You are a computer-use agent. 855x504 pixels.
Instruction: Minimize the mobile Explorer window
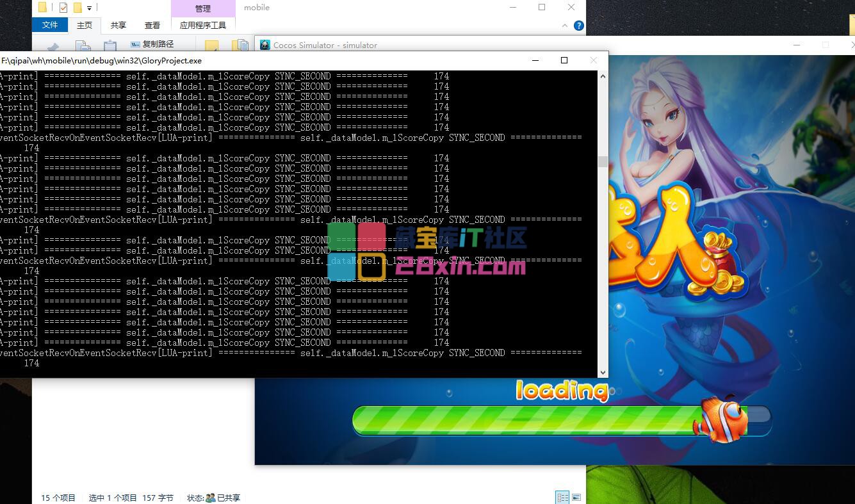513,7
